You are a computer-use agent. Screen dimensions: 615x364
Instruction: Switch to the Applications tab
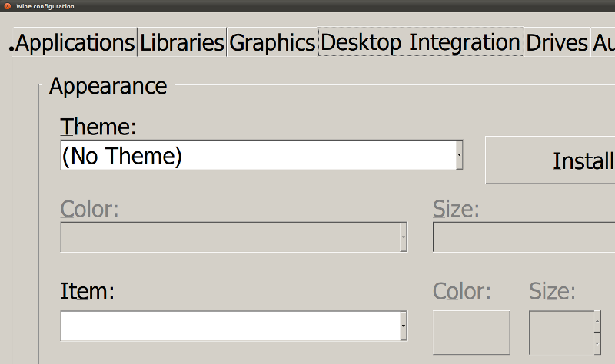74,43
